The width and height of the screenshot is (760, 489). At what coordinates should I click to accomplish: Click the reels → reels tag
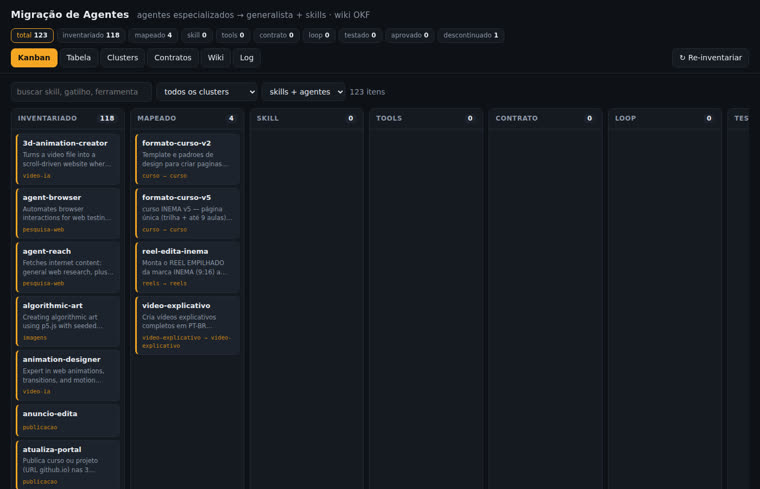point(164,284)
